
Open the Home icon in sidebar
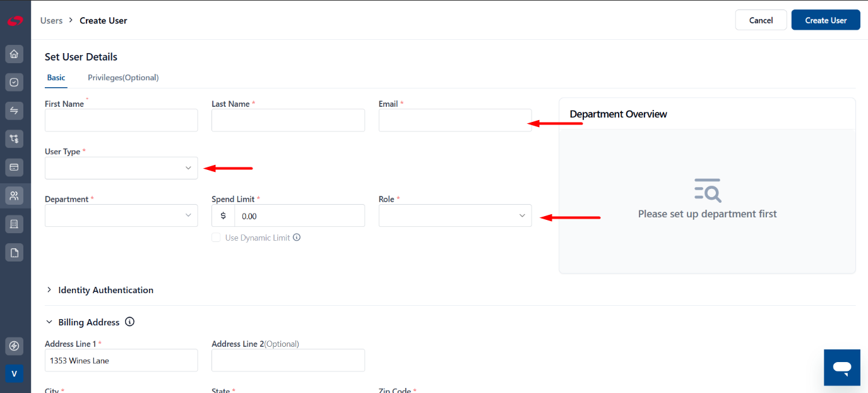pyautogui.click(x=15, y=54)
